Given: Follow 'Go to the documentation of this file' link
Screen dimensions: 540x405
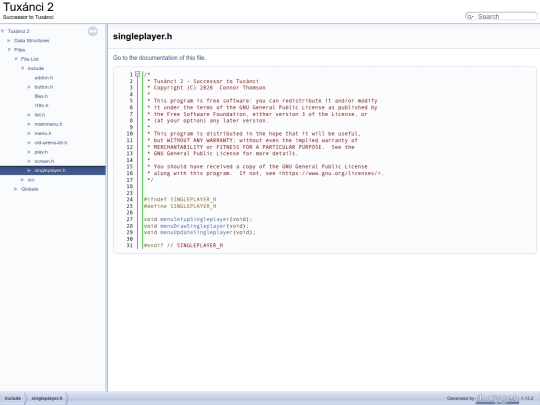Looking at the screenshot, I should (x=159, y=58).
